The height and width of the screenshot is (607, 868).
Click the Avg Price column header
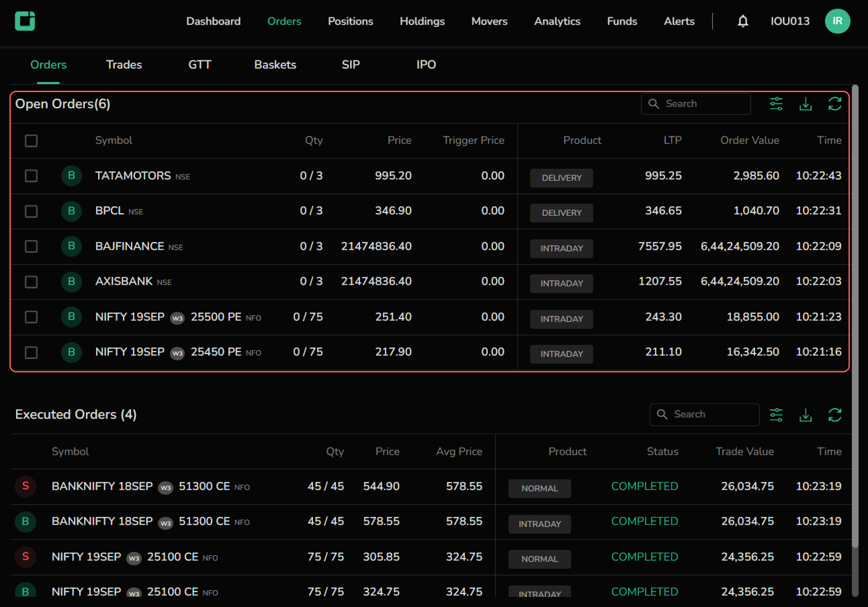click(x=459, y=451)
